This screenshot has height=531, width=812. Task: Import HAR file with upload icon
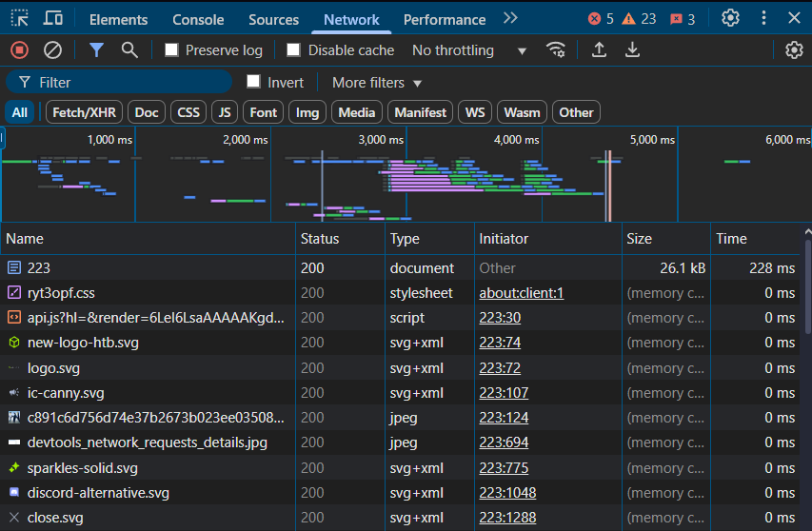(x=599, y=50)
